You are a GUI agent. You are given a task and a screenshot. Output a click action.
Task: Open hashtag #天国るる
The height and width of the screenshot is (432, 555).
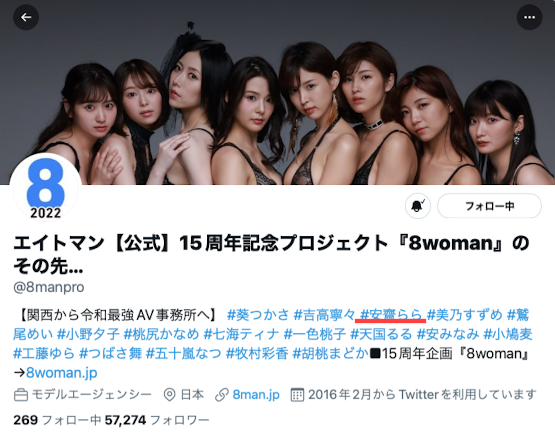tap(381, 334)
